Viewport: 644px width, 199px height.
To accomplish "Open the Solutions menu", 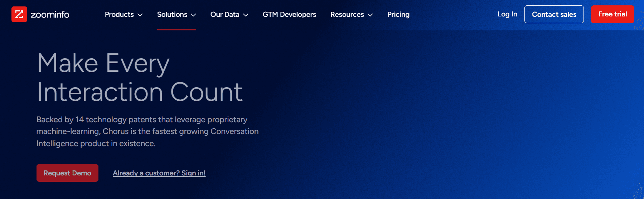I will pyautogui.click(x=172, y=15).
